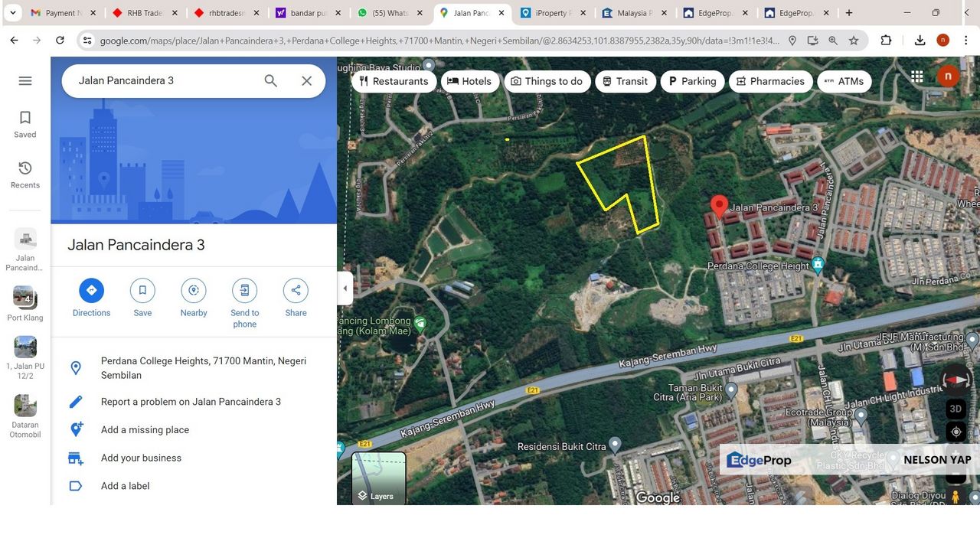The height and width of the screenshot is (551, 980).
Task: Switch to the WhatsApp (55) tab
Action: click(390, 13)
